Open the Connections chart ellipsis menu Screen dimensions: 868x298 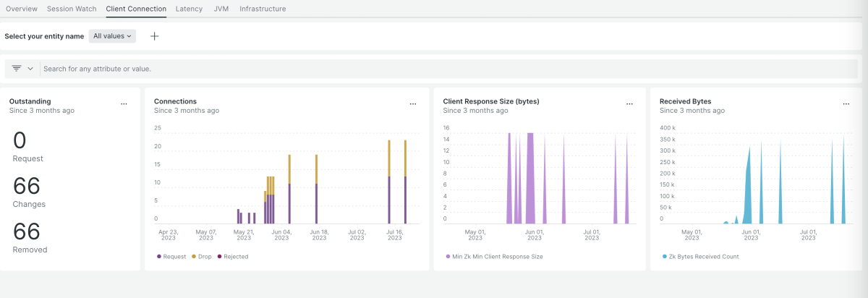click(x=413, y=104)
